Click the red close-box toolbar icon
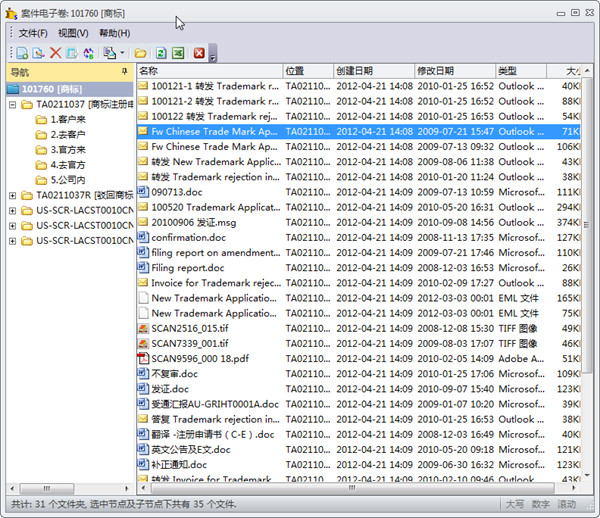The height and width of the screenshot is (518, 600). click(x=199, y=53)
